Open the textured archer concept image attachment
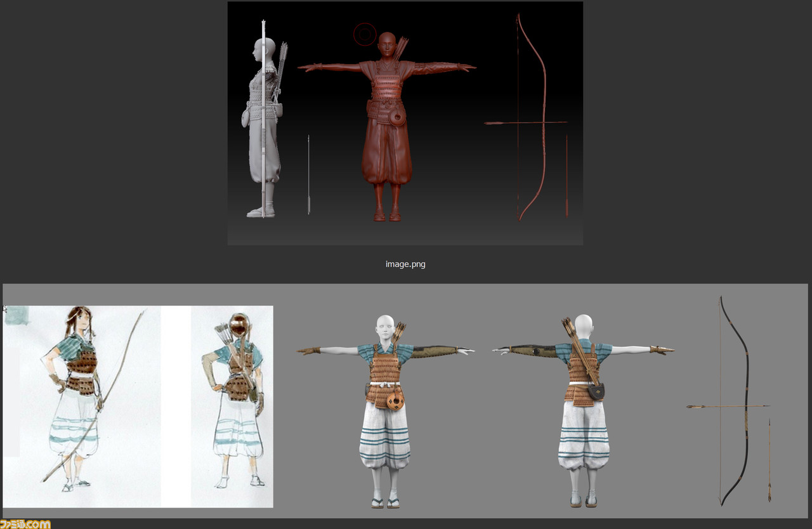This screenshot has width=812, height=529. (x=405, y=401)
